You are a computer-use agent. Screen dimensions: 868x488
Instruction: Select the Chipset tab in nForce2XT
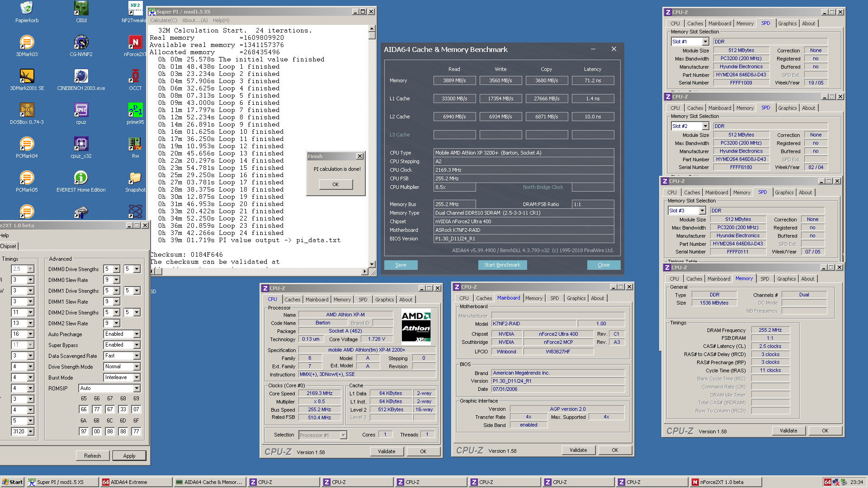pyautogui.click(x=8, y=246)
